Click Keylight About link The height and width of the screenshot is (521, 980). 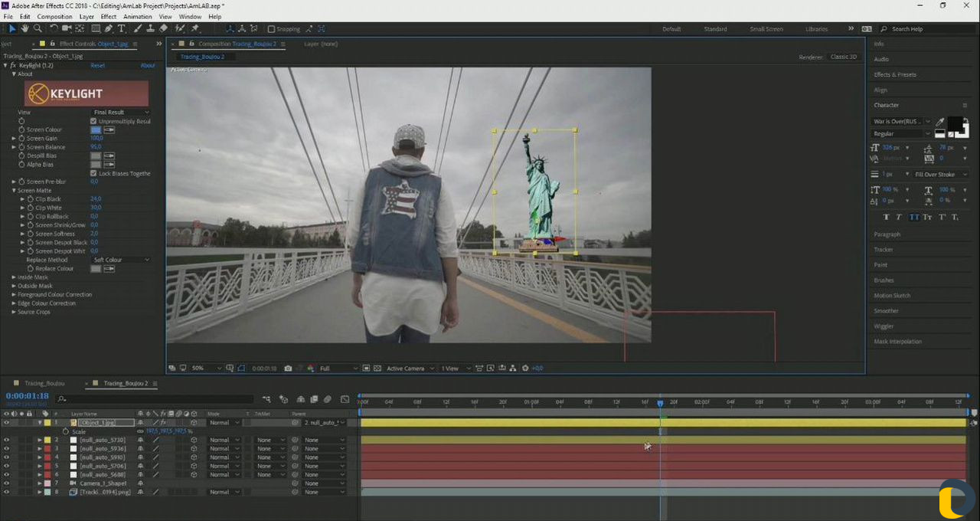(x=148, y=66)
